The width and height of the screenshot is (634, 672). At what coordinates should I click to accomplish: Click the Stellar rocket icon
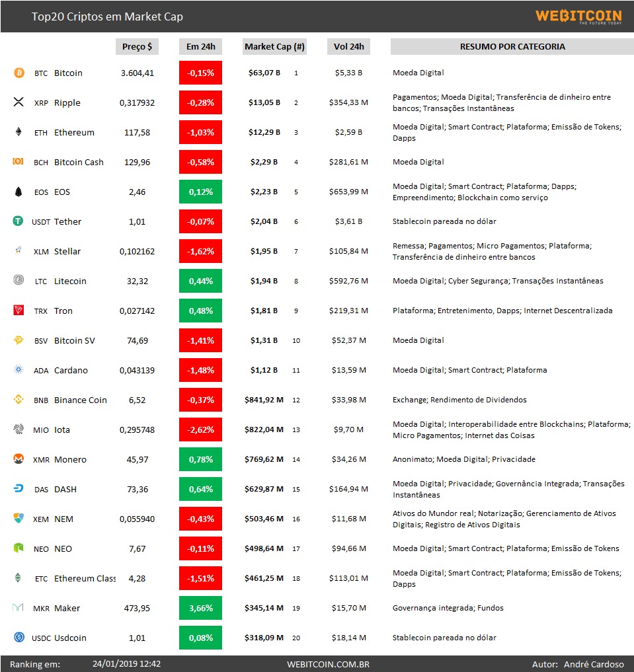click(x=19, y=250)
